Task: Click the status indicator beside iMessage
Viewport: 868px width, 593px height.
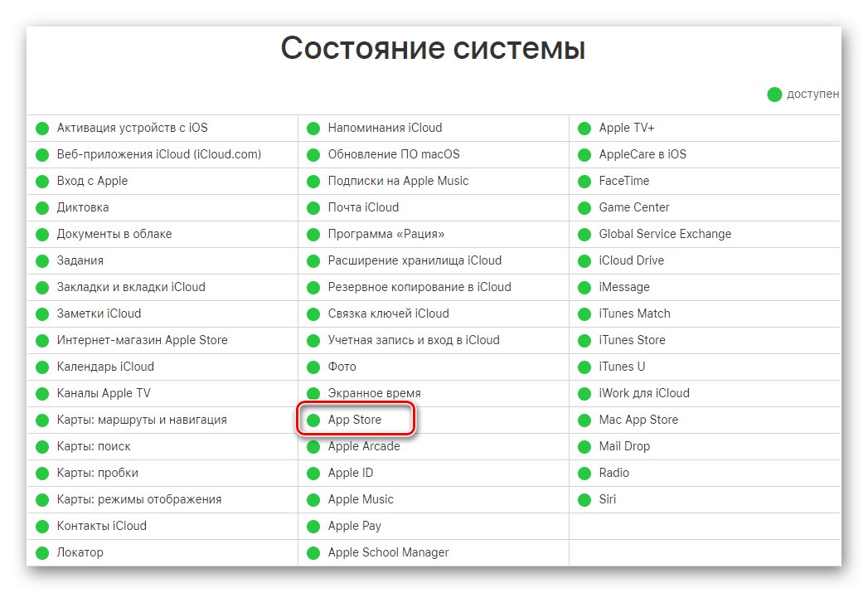Action: [x=585, y=287]
